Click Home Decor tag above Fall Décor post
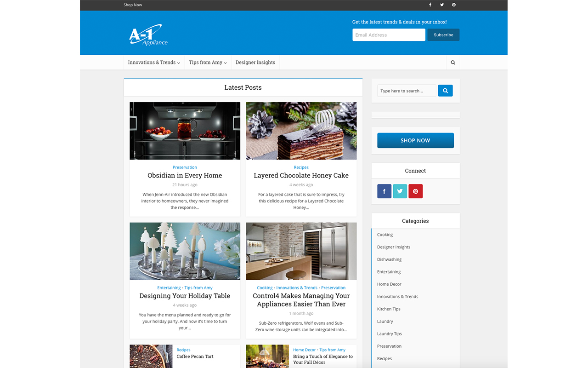Image resolution: width=588 pixels, height=368 pixels. click(x=305, y=350)
